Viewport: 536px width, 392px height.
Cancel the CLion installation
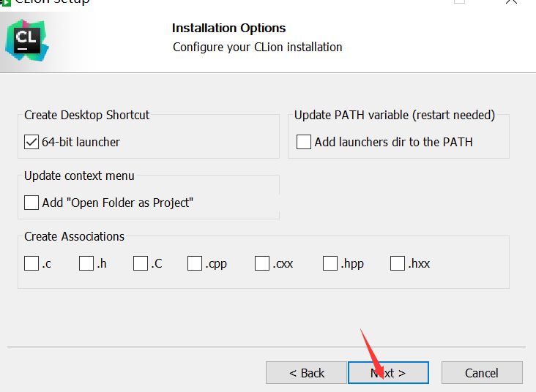click(481, 373)
